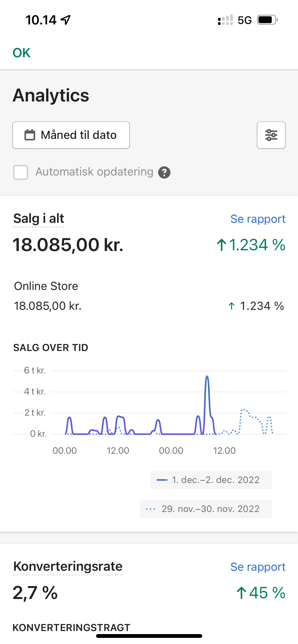This screenshot has height=644, width=298.
Task: Tap OK to close the analytics view
Action: [x=22, y=53]
